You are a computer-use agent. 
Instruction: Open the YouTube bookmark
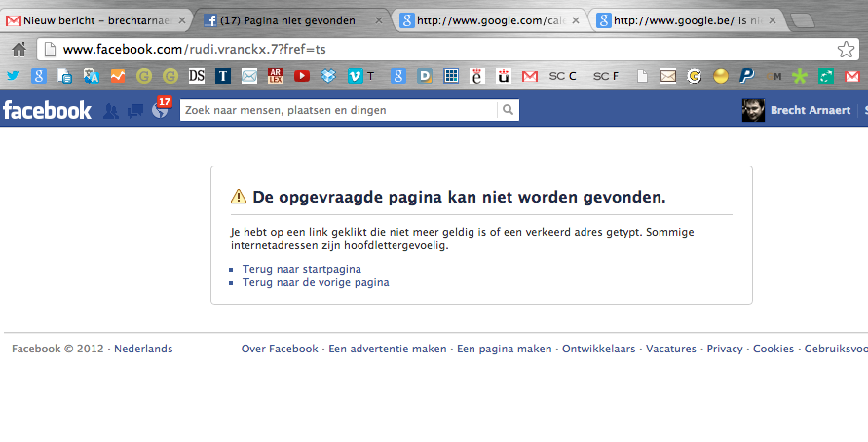click(x=302, y=76)
